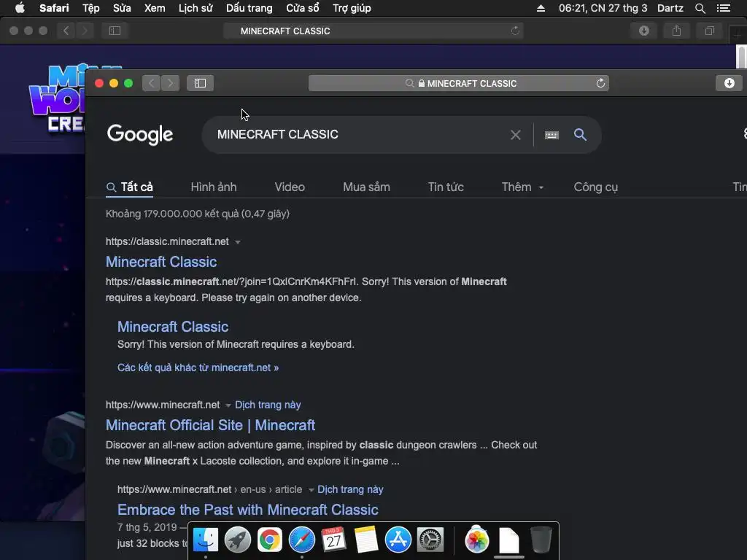Expand the Thêm dropdown in Google tabs
Viewport: 747px width, 560px height.
pyautogui.click(x=522, y=187)
